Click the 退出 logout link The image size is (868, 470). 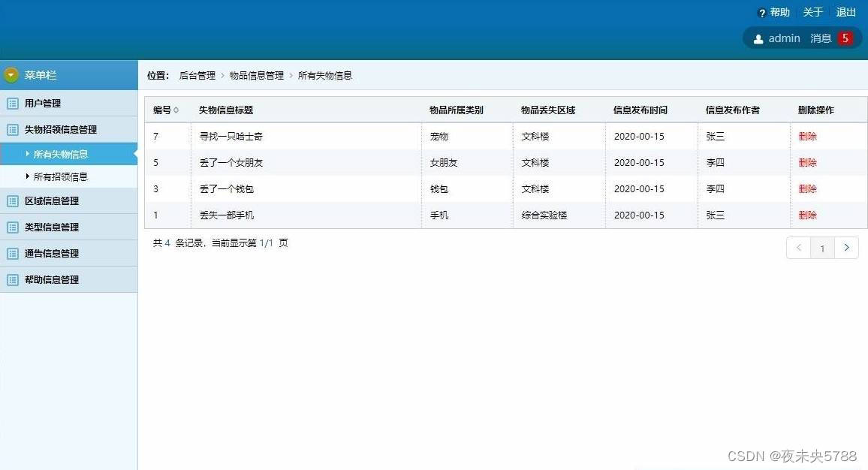846,12
